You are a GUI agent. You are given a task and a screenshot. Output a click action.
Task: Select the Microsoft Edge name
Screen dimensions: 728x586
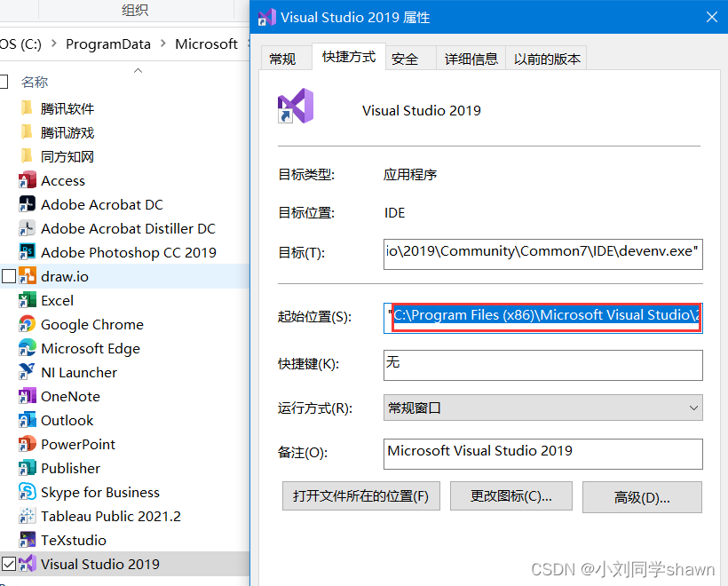click(x=90, y=348)
